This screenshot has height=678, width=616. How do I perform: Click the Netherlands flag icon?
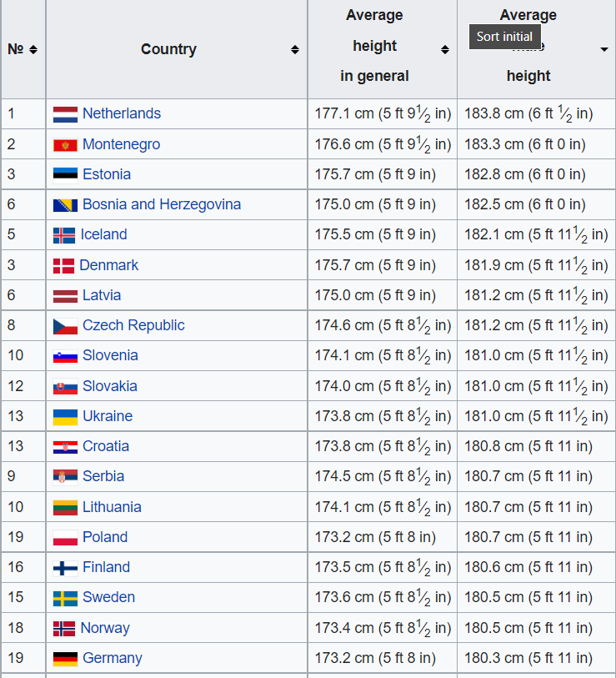pos(65,114)
